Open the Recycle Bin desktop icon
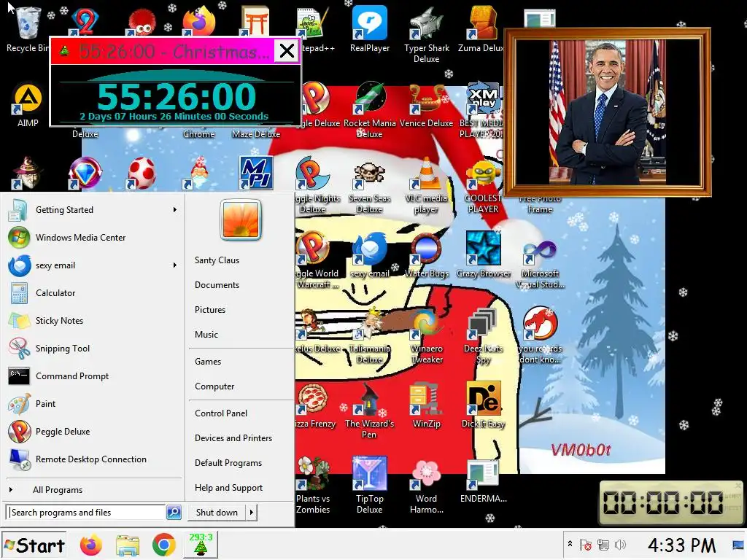 click(x=27, y=29)
